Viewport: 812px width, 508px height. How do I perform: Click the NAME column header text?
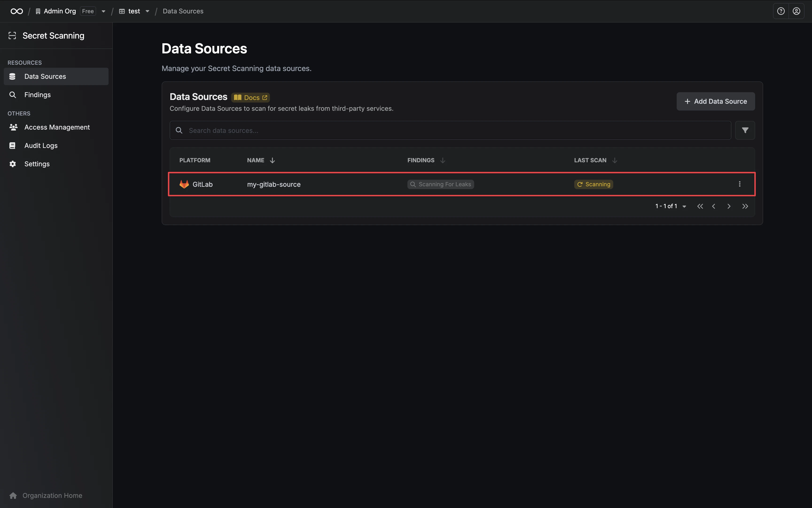[256, 160]
